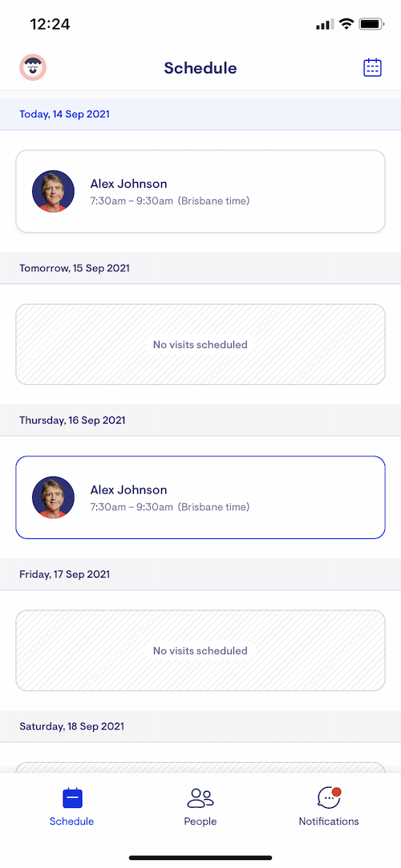Tap the battery icon in status bar
401x868 pixels.
click(371, 24)
